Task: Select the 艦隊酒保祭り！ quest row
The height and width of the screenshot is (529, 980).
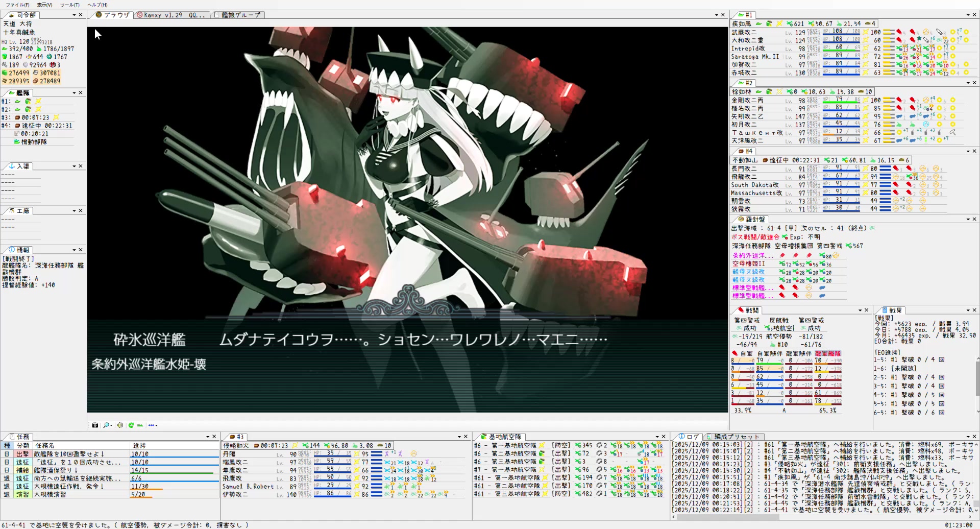Action: pos(56,470)
